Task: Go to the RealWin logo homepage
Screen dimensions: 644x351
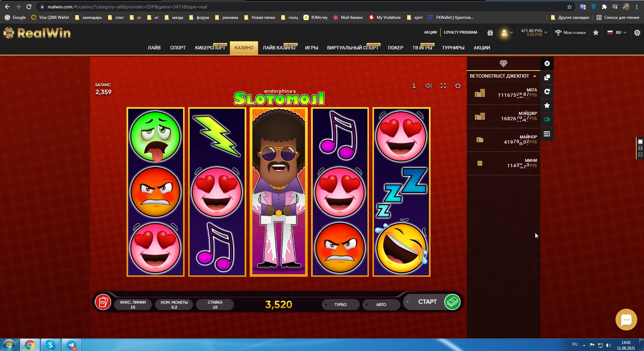Action: click(x=37, y=33)
